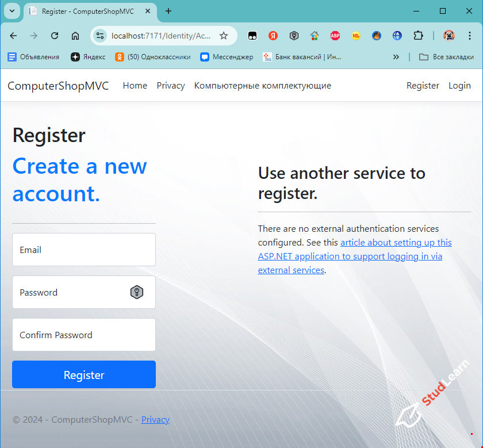This screenshot has width=483, height=448.
Task: Click the Yandex browser extension icon
Action: [273, 35]
